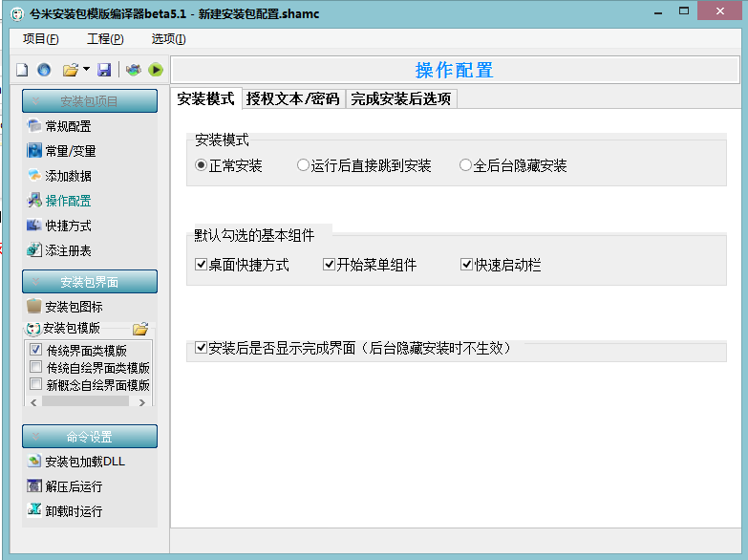Click the green run/compile play icon
Screen dimensions: 748x560
tap(155, 70)
